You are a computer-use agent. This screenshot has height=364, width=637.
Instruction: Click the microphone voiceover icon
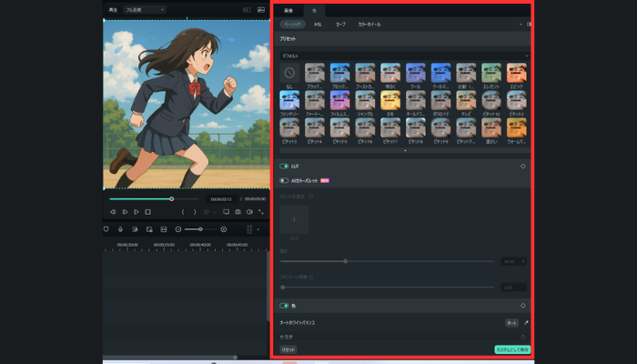coord(120,229)
